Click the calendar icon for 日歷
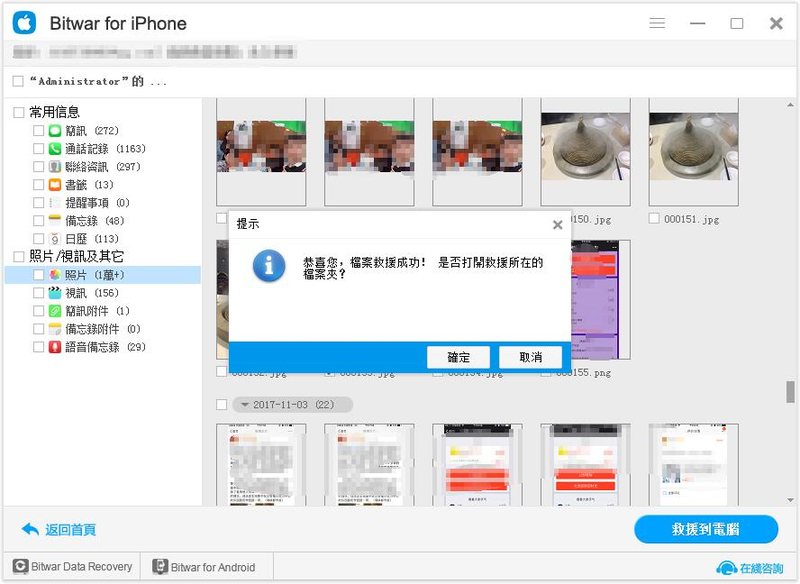The height and width of the screenshot is (584, 800). 55,239
